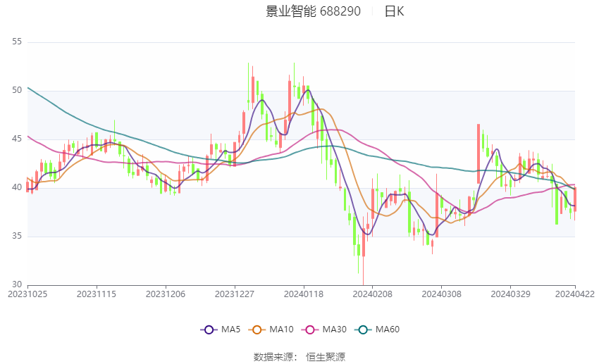The width and height of the screenshot is (599, 364).
Task: Click the pink MA30 legend circle marker
Action: pyautogui.click(x=308, y=330)
